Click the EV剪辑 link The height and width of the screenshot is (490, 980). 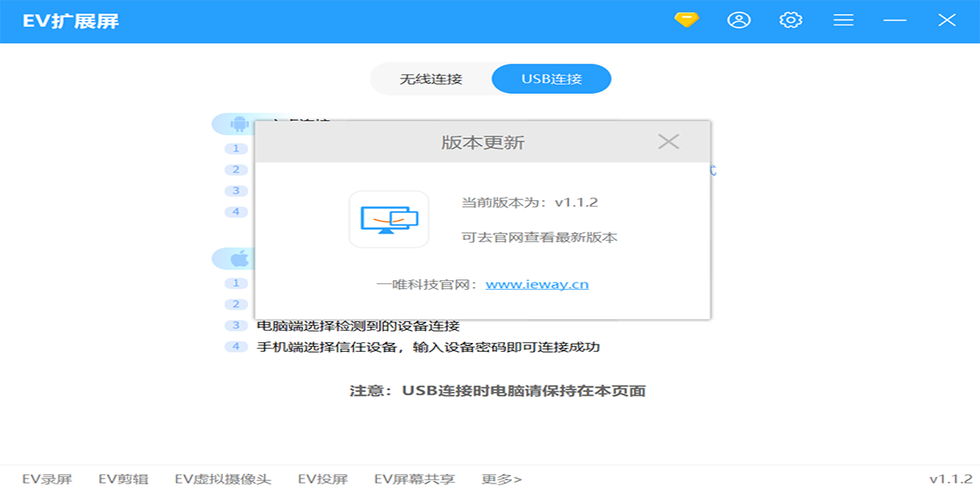[123, 479]
